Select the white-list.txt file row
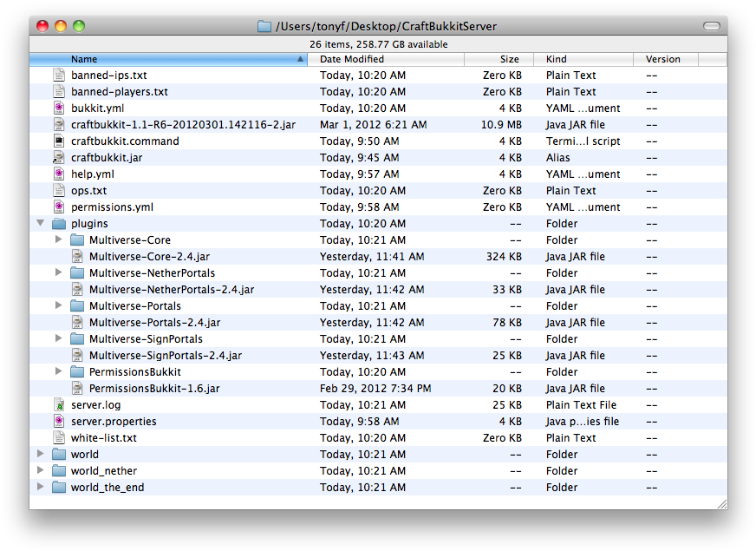This screenshot has width=756, height=551. (x=217, y=437)
